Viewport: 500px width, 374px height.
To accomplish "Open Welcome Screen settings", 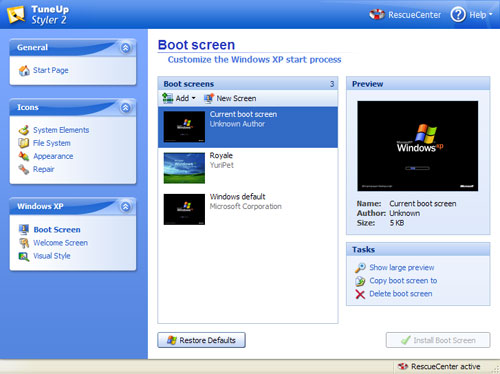I will (x=60, y=243).
